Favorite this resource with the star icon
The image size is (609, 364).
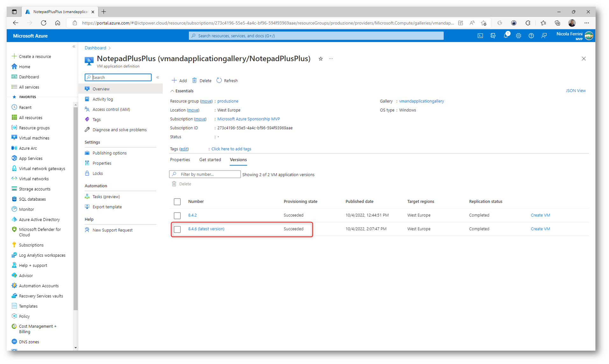pos(321,59)
